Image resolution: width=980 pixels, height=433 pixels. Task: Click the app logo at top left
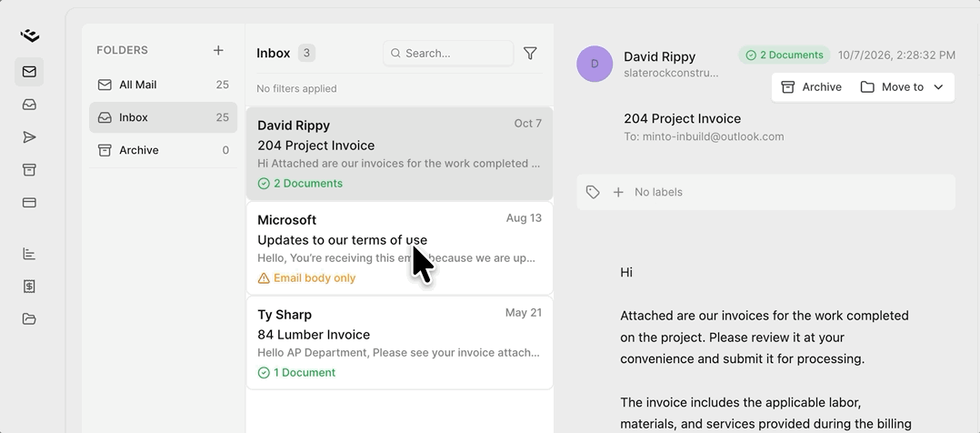(29, 35)
